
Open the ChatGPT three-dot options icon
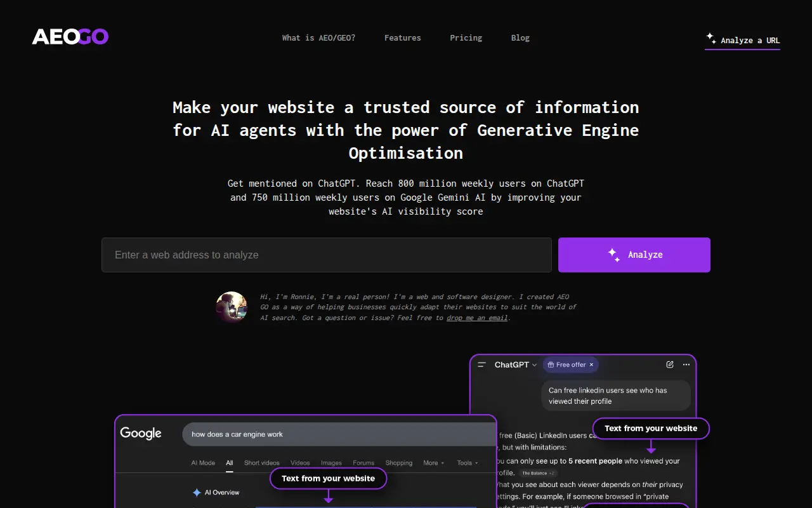(x=686, y=364)
